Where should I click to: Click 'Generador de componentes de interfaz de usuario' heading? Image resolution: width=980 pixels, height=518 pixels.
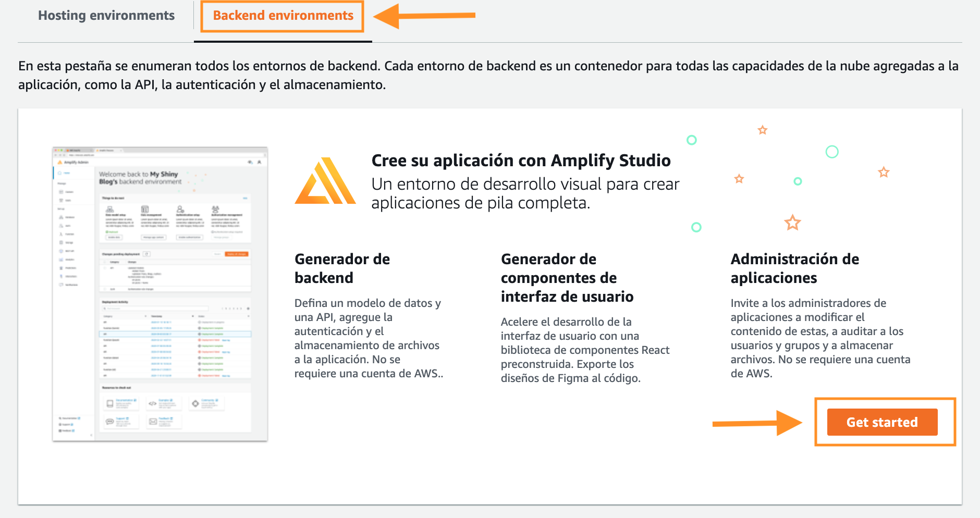pyautogui.click(x=567, y=278)
